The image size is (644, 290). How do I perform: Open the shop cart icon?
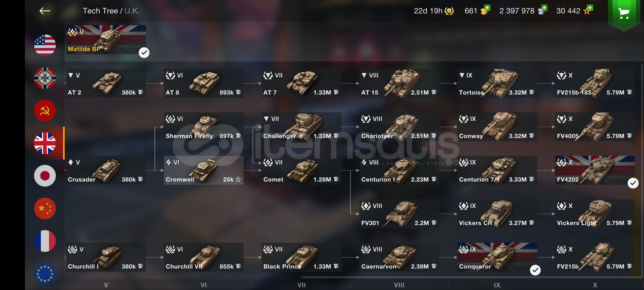624,13
